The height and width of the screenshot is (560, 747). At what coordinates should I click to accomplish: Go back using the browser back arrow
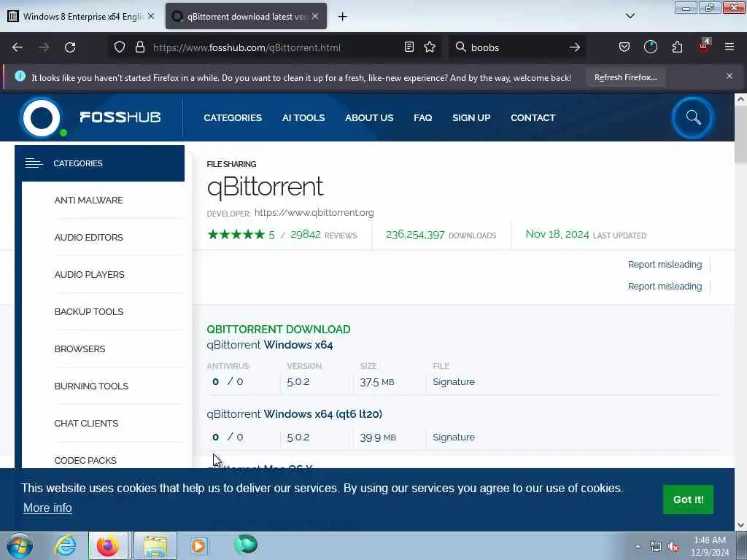tap(18, 47)
